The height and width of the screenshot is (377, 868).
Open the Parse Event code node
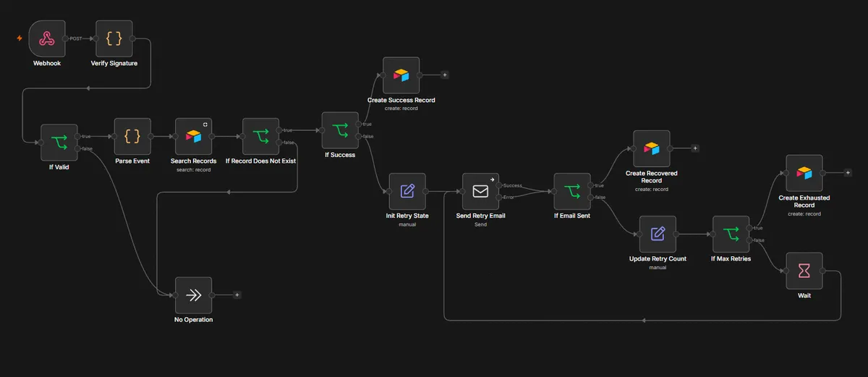tap(132, 137)
